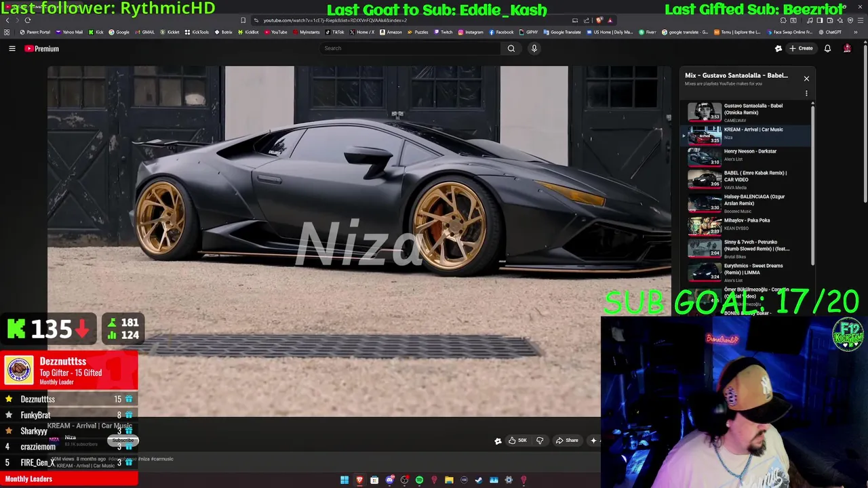The height and width of the screenshot is (488, 868).
Task: Close the Mix playlist panel
Action: [806, 79]
